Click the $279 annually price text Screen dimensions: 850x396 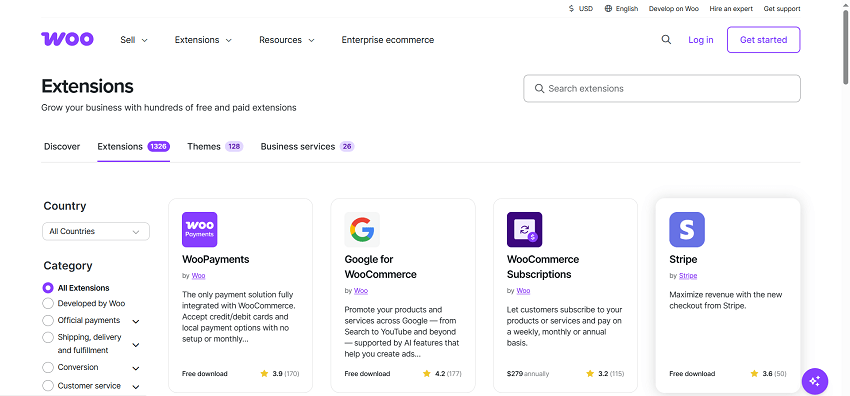[528, 374]
